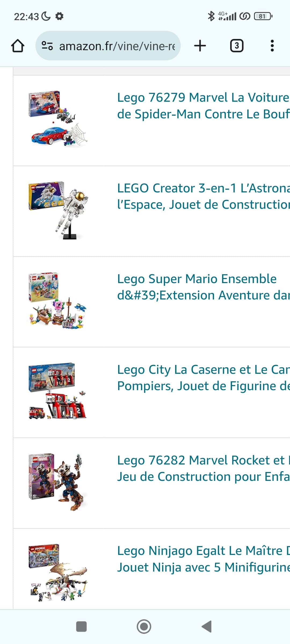Open the tab switcher showing 3 tabs

click(237, 46)
